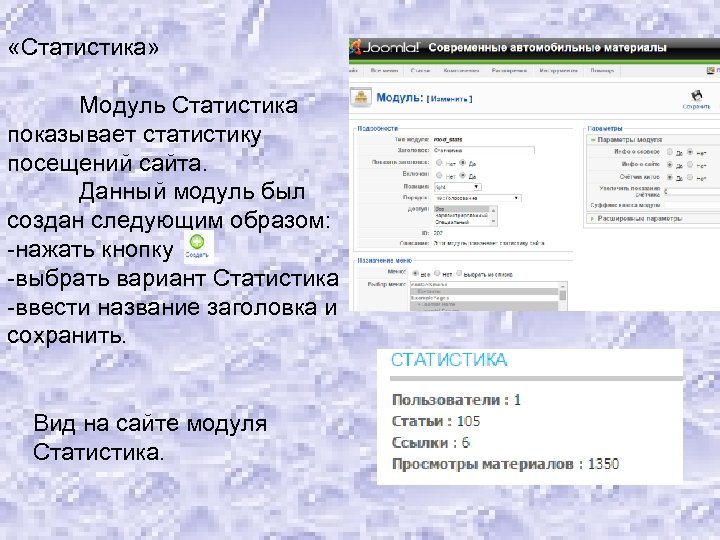
Task: Click the preview icon right of the menu bar
Action: click(x=710, y=70)
